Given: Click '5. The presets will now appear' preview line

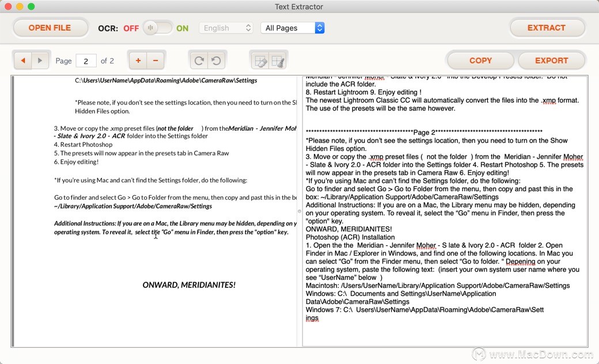Looking at the screenshot, I should (141, 153).
